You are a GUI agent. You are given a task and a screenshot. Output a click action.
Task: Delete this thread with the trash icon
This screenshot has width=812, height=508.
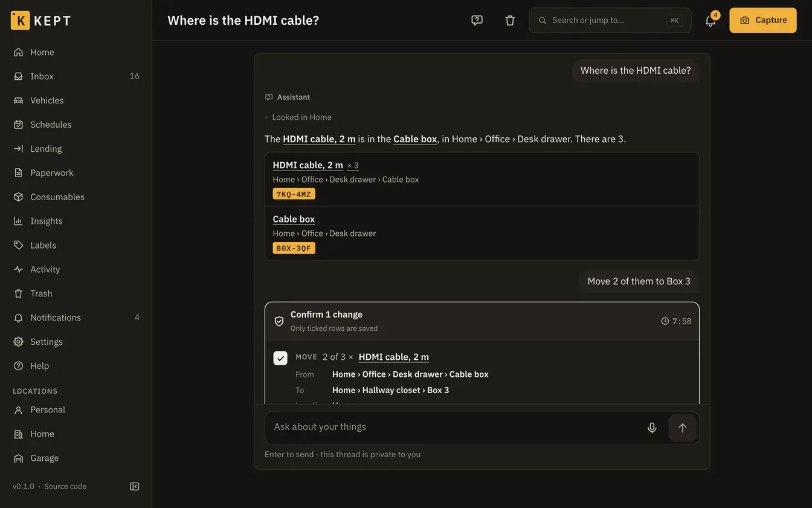[x=510, y=20]
